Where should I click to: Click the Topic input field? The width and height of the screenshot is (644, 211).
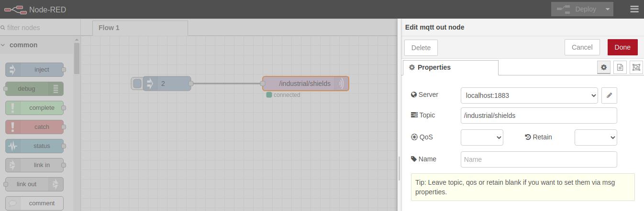click(539, 116)
